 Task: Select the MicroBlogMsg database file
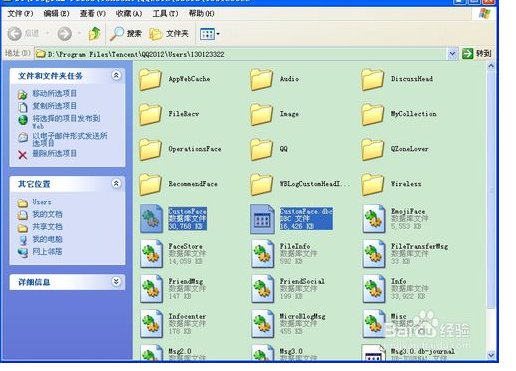pos(288,324)
